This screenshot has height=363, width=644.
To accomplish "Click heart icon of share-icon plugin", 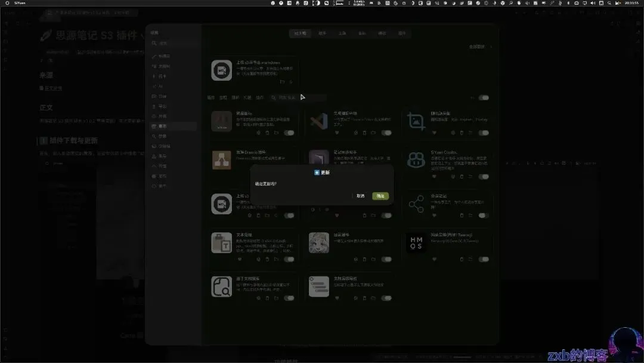I will coord(434,216).
